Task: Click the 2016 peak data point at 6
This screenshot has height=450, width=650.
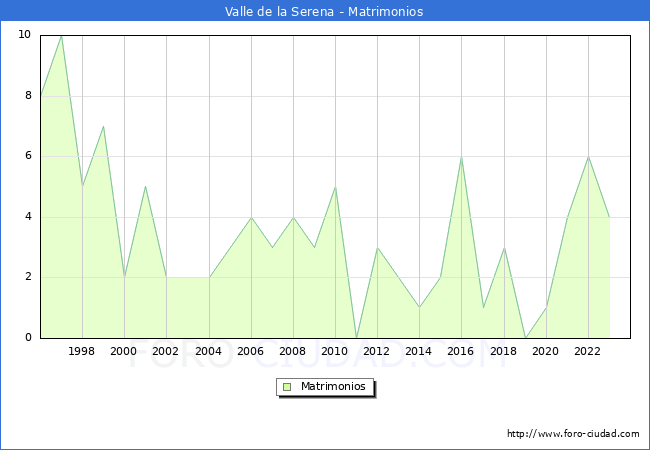Action: [x=461, y=157]
